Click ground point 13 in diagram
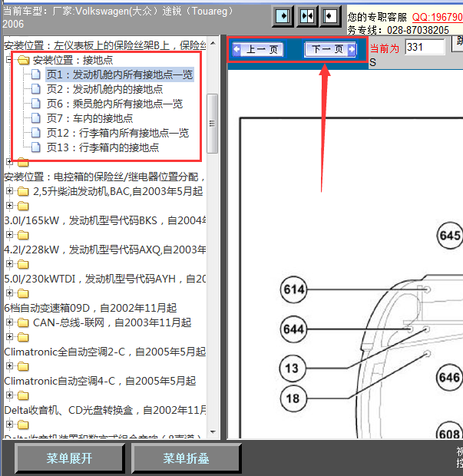This screenshot has height=476, width=463. (x=293, y=369)
